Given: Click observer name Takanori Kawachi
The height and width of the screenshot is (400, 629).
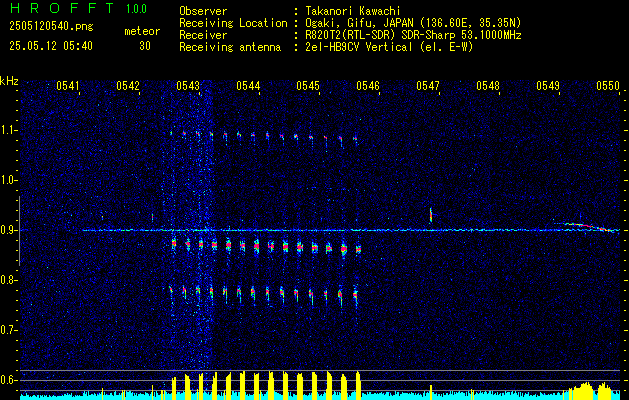Looking at the screenshot, I should click(x=353, y=12).
